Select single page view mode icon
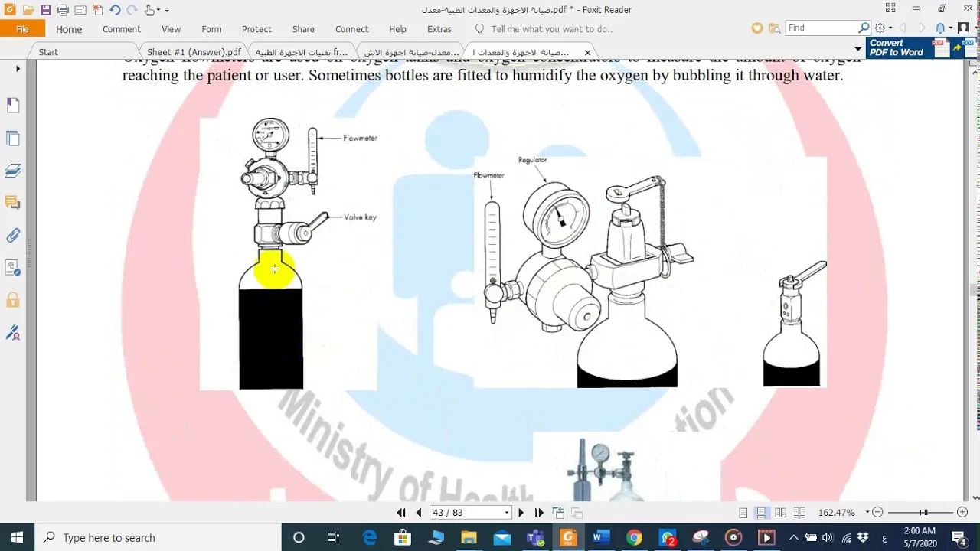The image size is (980, 551). [x=743, y=513]
